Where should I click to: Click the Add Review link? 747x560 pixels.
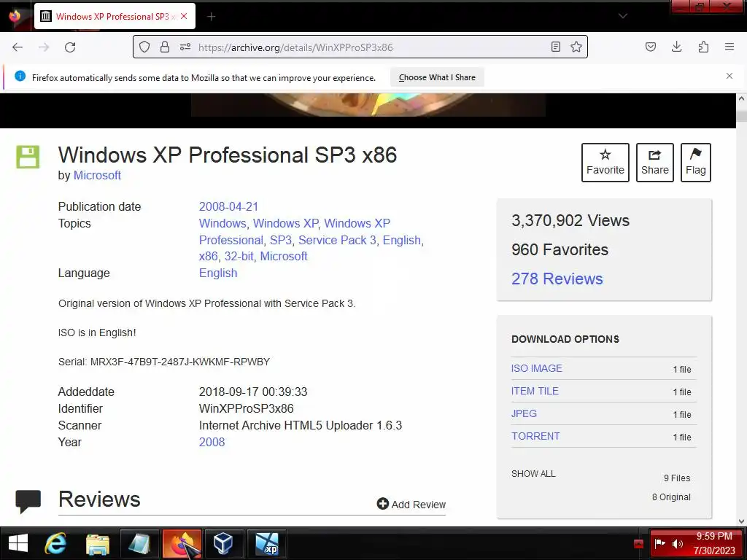tap(411, 505)
